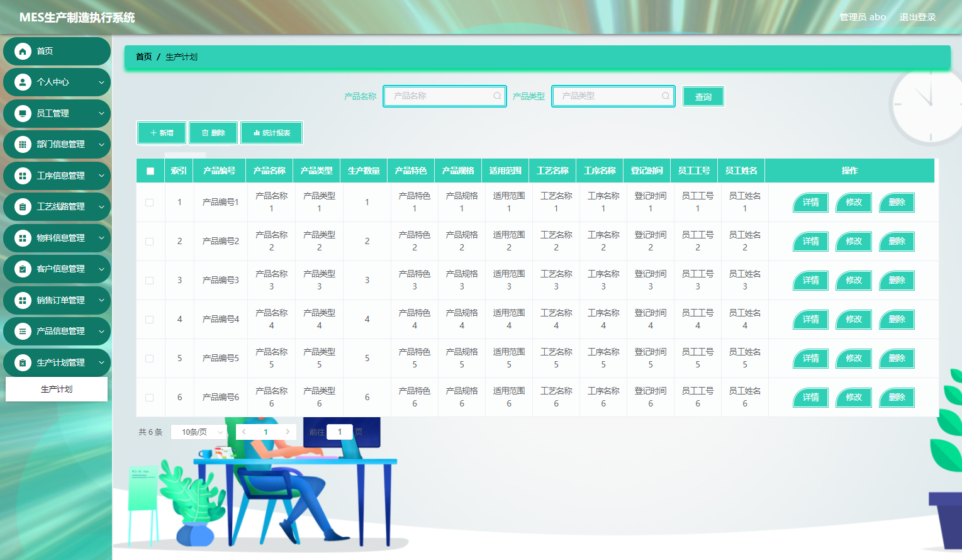Click the 客户信息管理 sidebar icon
This screenshot has width=962, height=560.
click(23, 269)
